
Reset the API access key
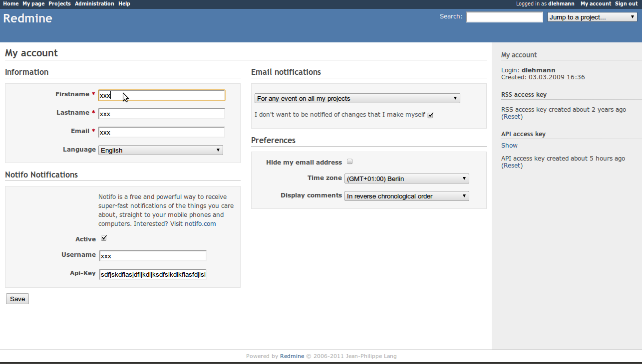[512, 166]
